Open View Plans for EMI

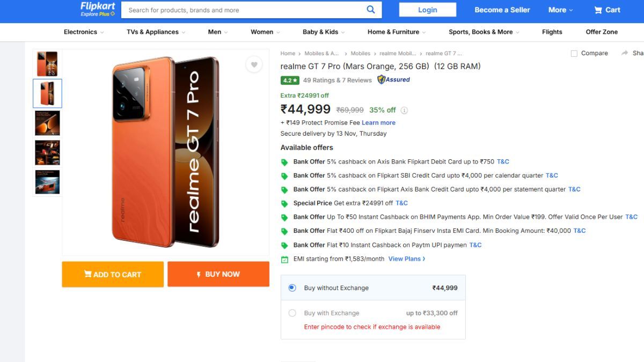click(407, 259)
